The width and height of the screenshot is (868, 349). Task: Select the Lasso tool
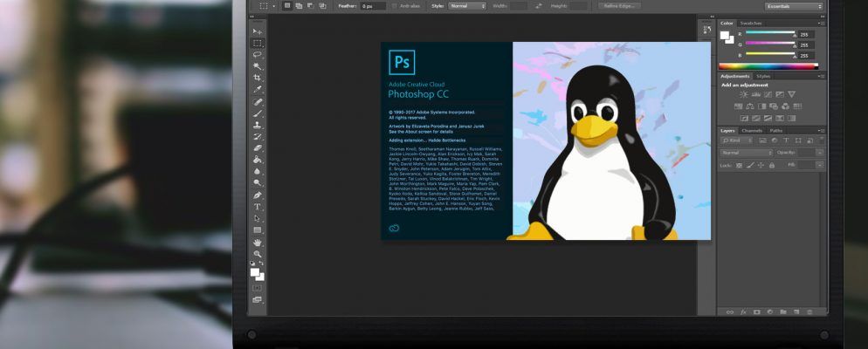[x=258, y=55]
